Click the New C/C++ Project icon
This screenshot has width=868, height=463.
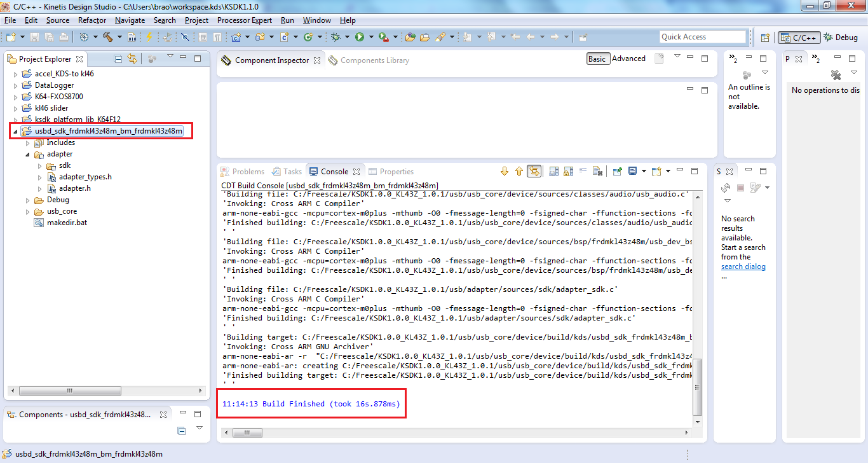236,37
